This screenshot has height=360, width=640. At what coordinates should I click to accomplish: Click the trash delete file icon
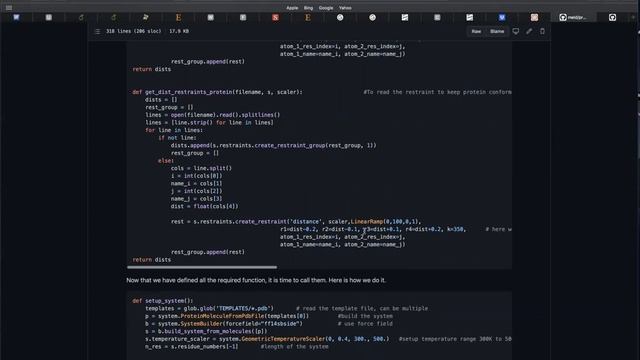[x=542, y=31]
